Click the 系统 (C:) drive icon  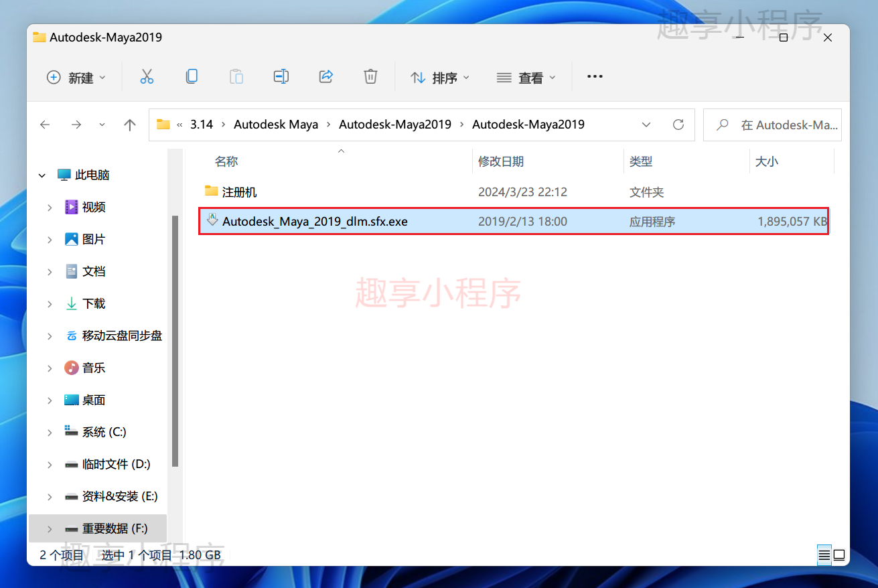tap(72, 431)
